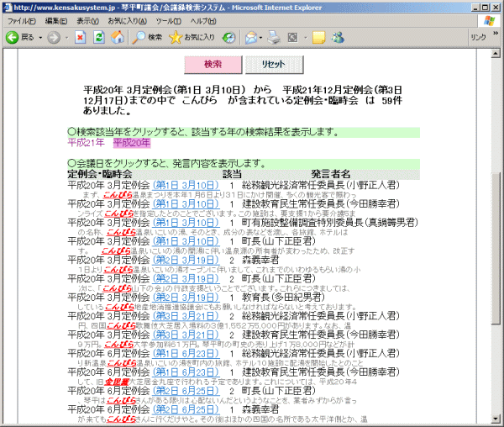Image resolution: width=504 pixels, height=427 pixels.
Task: Open 第1日 6月23日 link for 小野正人君
Action: click(186, 354)
